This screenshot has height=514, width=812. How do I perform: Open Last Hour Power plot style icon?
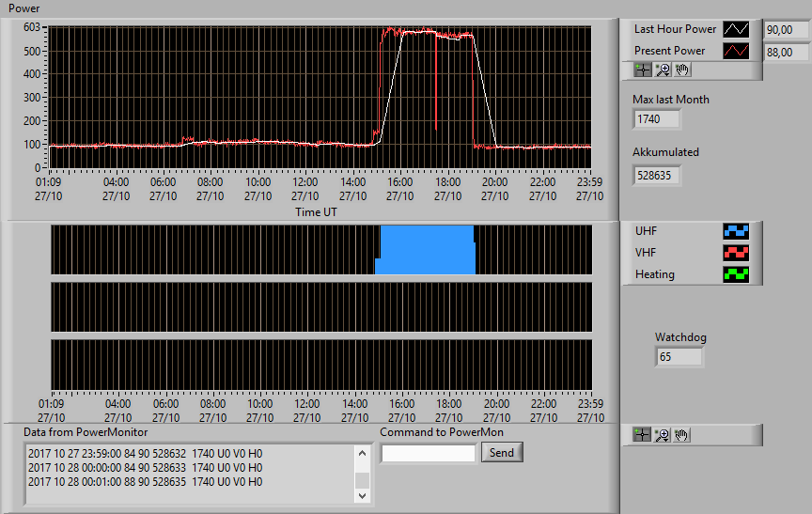tap(736, 29)
